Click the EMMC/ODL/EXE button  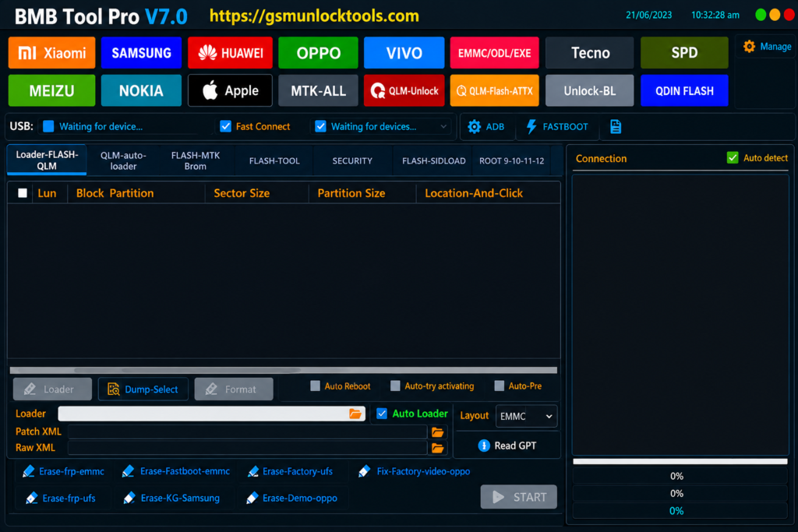coord(494,53)
